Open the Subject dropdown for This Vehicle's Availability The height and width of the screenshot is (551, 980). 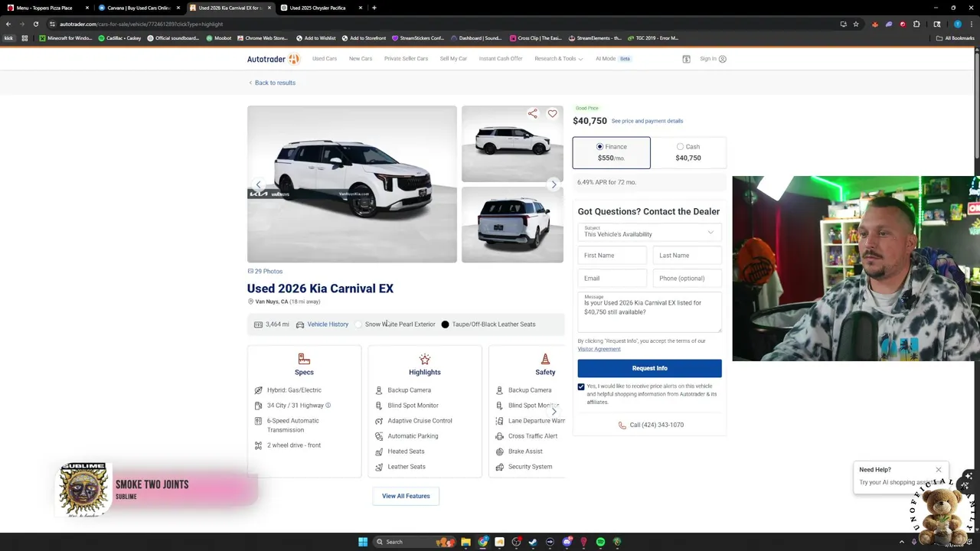tap(649, 232)
